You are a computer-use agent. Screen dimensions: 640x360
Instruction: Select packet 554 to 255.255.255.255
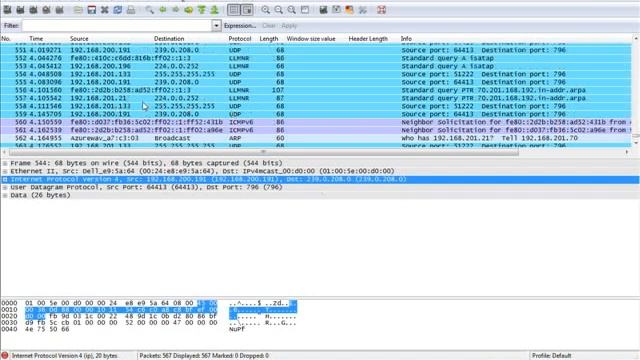[x=316, y=74]
